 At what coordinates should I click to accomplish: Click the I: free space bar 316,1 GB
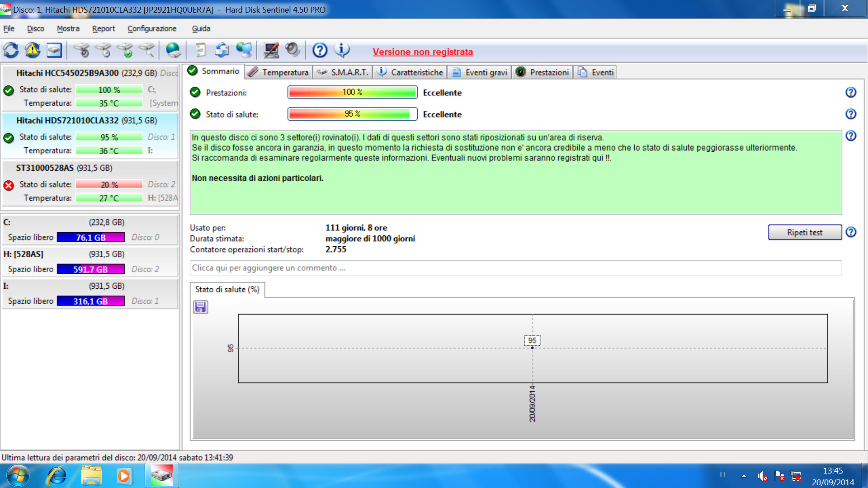(x=90, y=301)
